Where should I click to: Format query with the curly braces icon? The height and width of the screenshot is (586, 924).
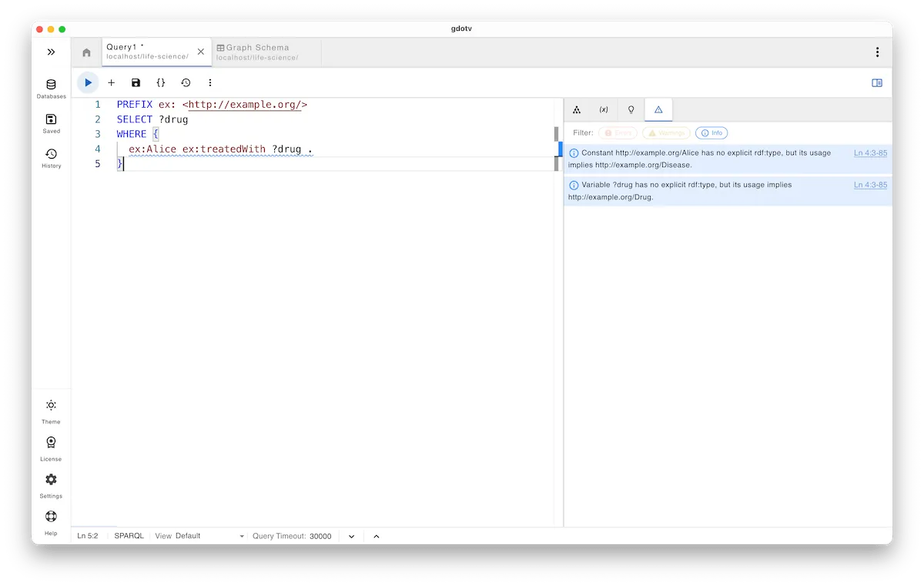(161, 82)
